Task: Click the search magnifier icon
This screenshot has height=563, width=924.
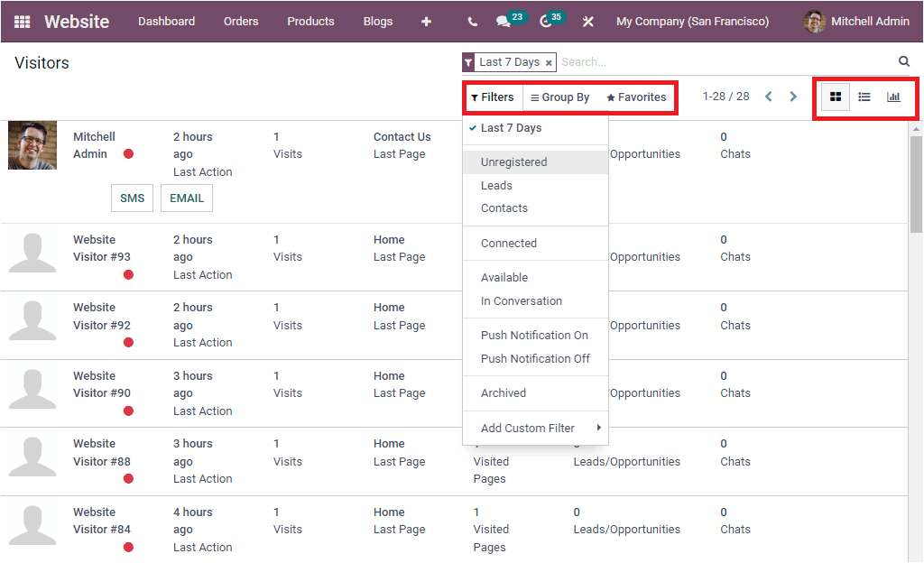Action: pos(903,62)
